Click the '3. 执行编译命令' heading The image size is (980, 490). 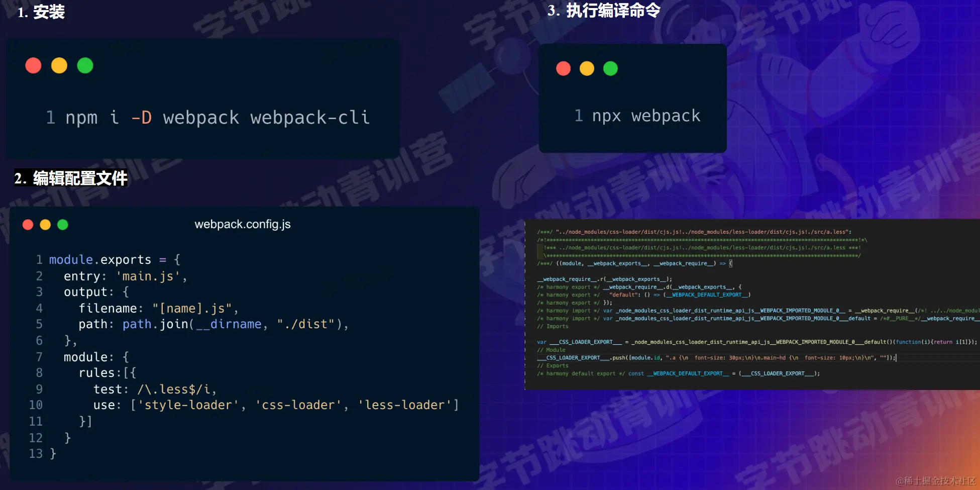pos(604,10)
